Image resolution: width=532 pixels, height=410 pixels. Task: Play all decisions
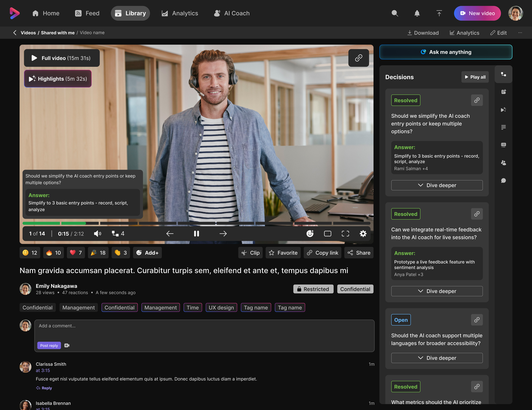[475, 77]
